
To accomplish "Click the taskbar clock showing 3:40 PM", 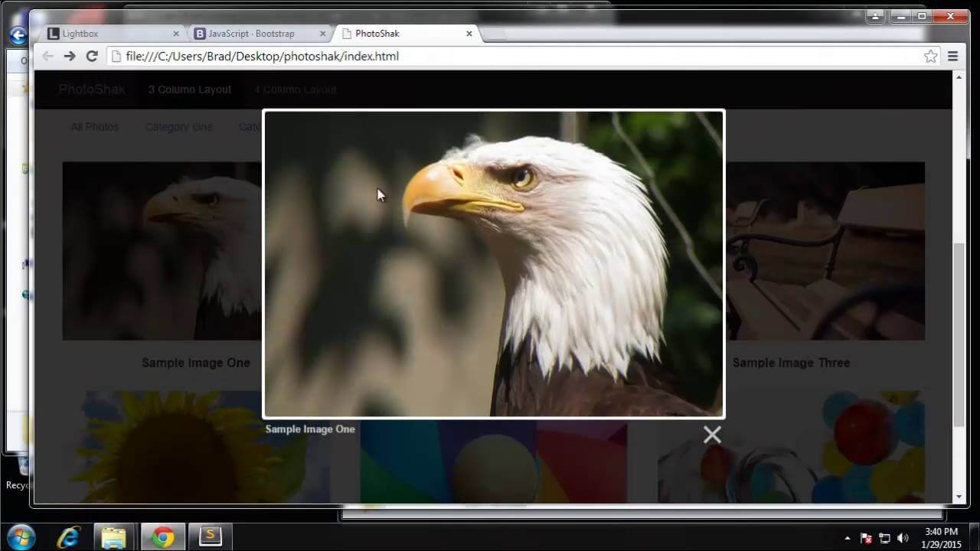I will [941, 538].
